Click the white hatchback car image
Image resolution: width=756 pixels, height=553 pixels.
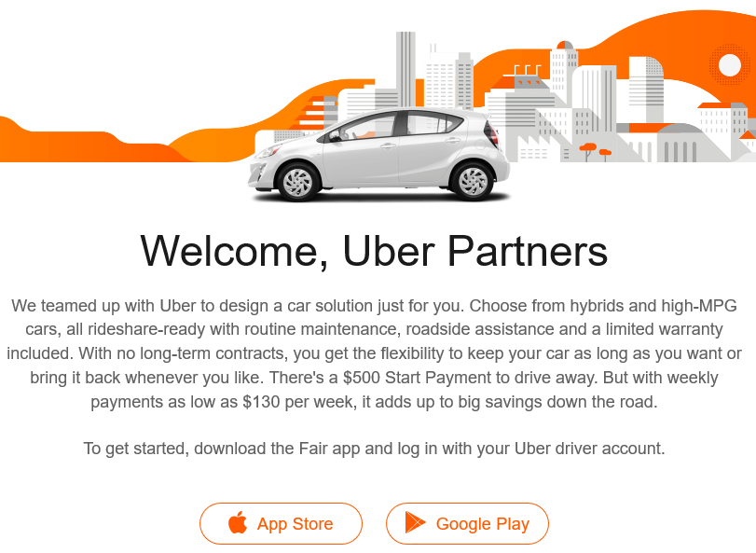pyautogui.click(x=379, y=154)
